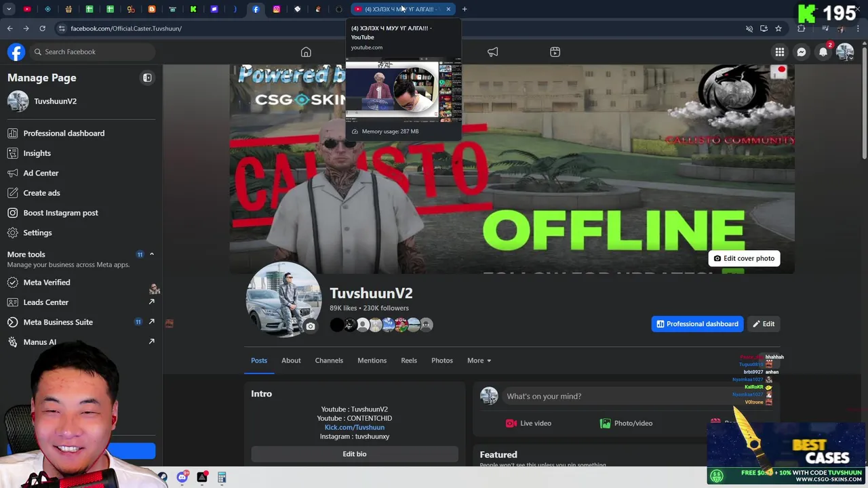Viewport: 868px width, 488px height.
Task: Open the megaphone Ad Center nav icon
Action: [493, 52]
